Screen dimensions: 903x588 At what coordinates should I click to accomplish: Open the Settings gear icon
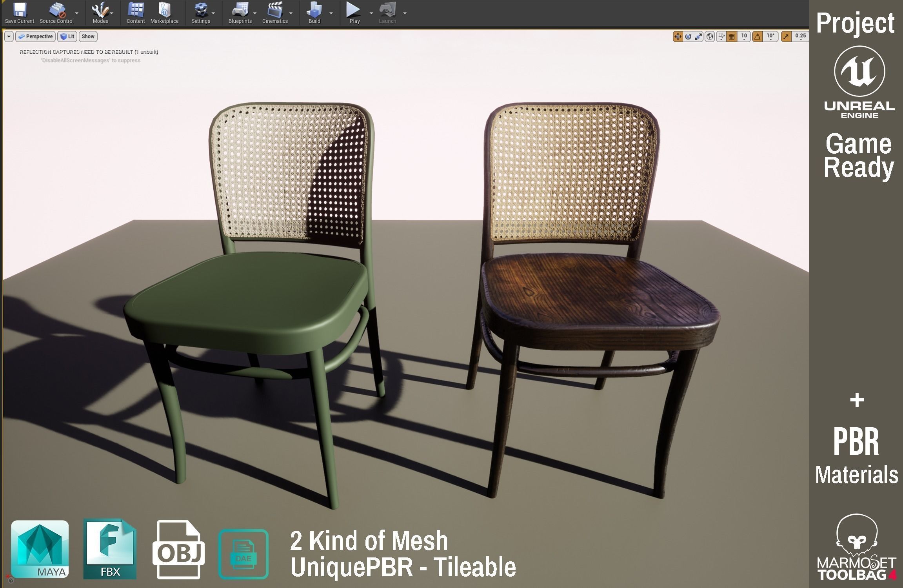[201, 10]
